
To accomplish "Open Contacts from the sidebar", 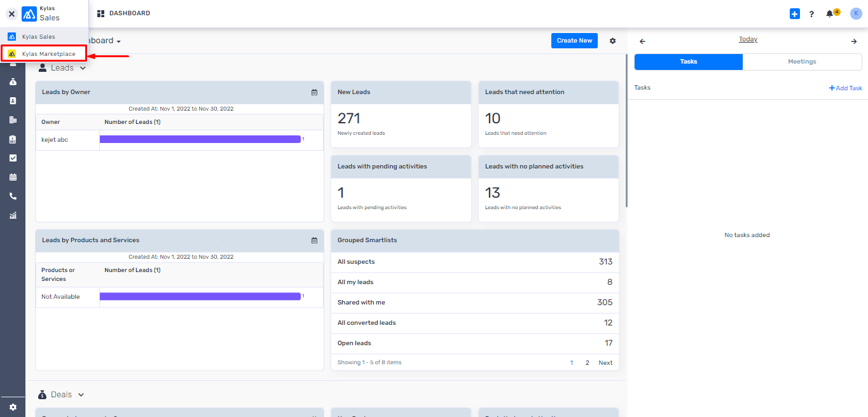I will [13, 101].
